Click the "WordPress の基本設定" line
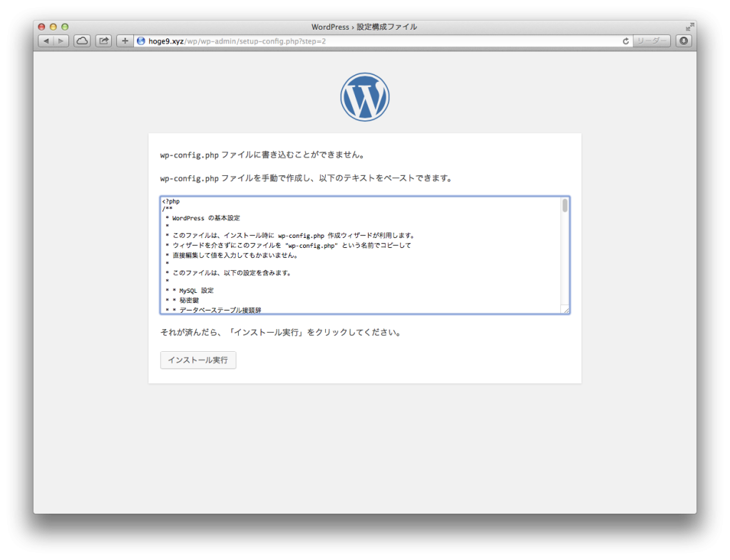The height and width of the screenshot is (560, 730). tap(206, 218)
